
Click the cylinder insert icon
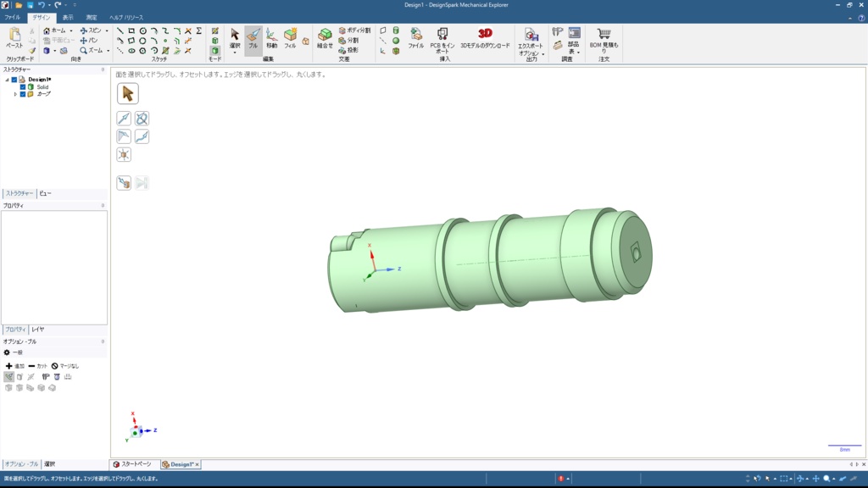[x=396, y=30]
